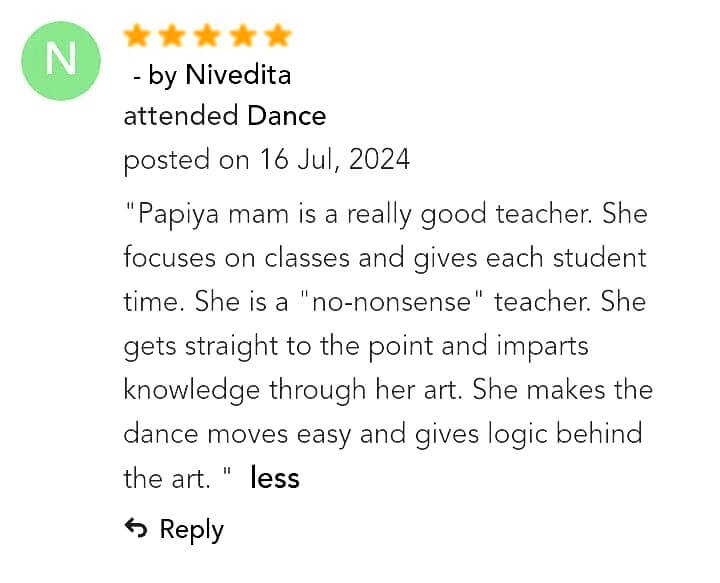Image resolution: width=720 pixels, height=583 pixels.
Task: Select the first rating star
Action: (137, 37)
